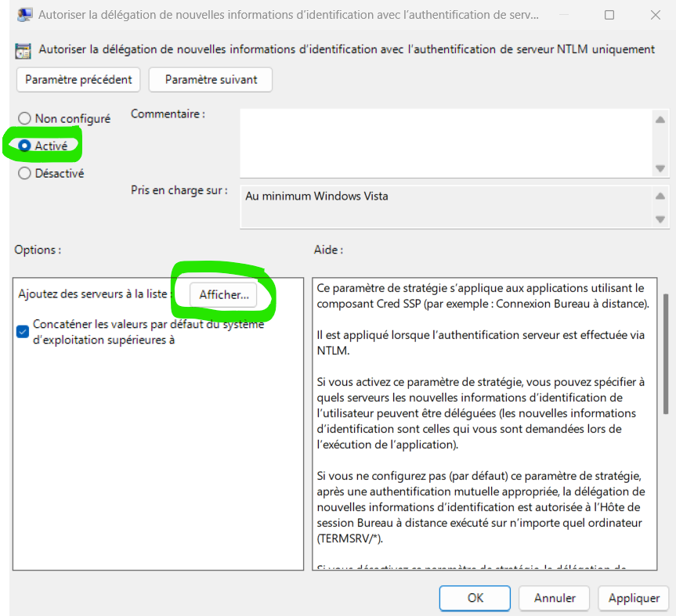Click the up arrow in 'Pris en charge sur' box
The height and width of the screenshot is (616, 676).
[660, 196]
